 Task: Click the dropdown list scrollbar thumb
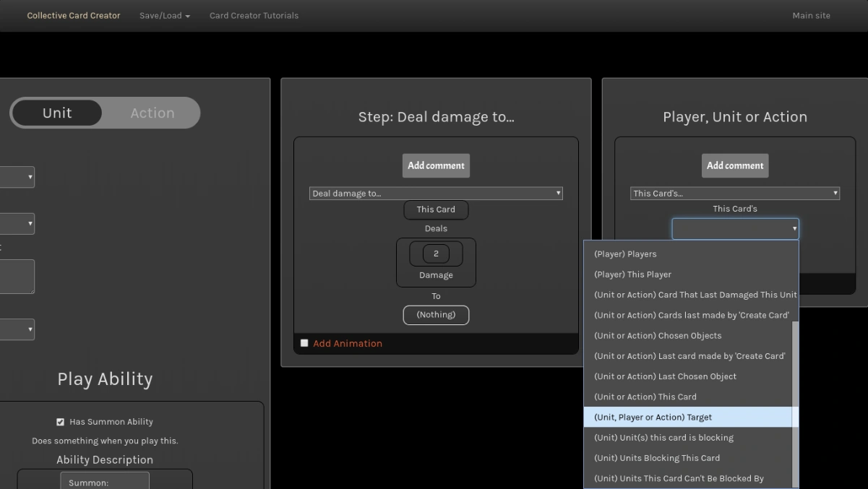[x=796, y=404]
